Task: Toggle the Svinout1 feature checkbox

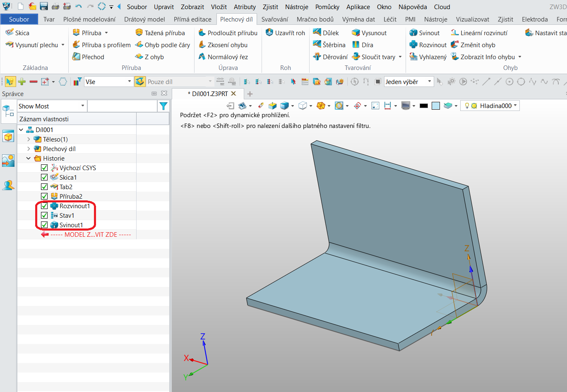Action: pos(44,225)
